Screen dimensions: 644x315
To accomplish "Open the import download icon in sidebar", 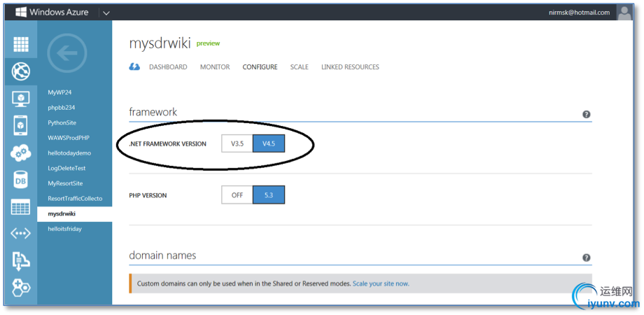I will pyautogui.click(x=21, y=261).
